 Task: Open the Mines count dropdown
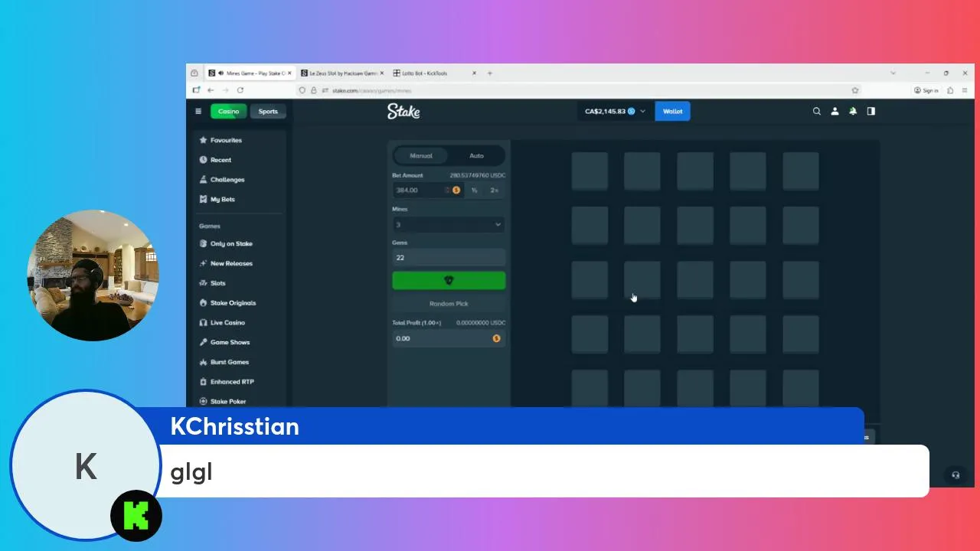coord(449,224)
